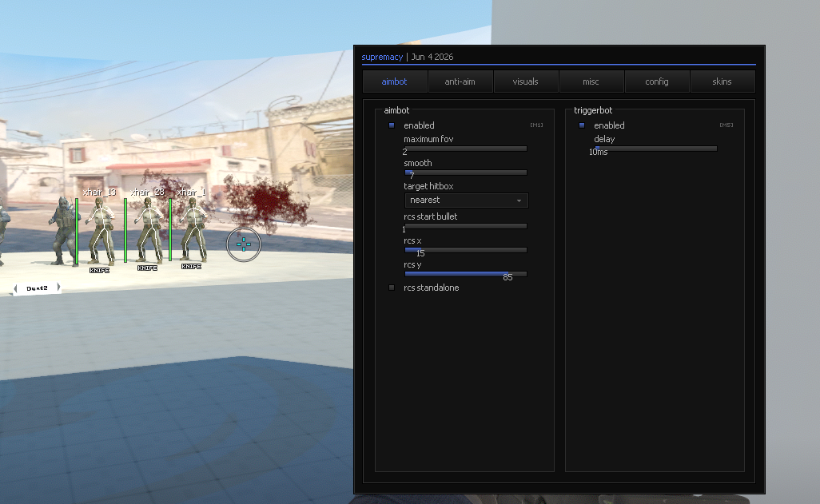Viewport: 820px width, 504px height.
Task: Click the xhair_28 player name
Action: pyautogui.click(x=148, y=192)
